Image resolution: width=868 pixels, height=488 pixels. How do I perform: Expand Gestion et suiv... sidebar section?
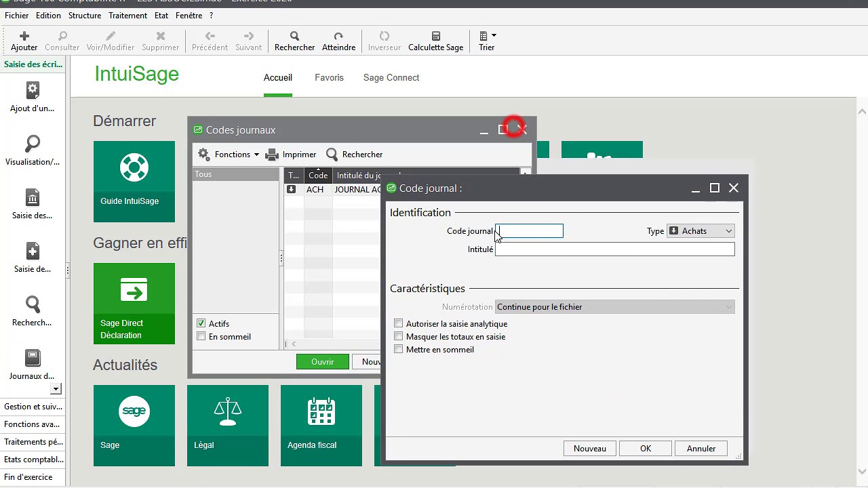(x=33, y=407)
